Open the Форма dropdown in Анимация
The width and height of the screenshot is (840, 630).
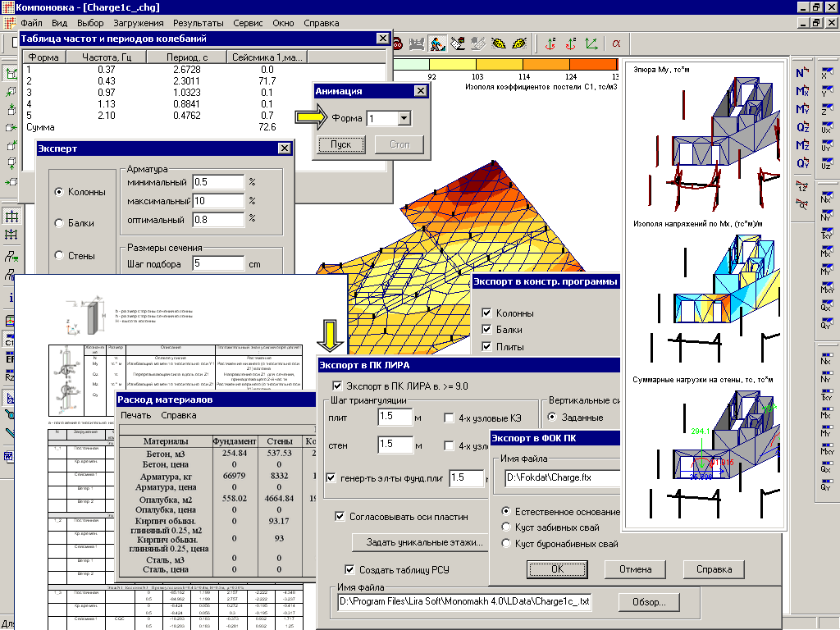click(x=403, y=118)
